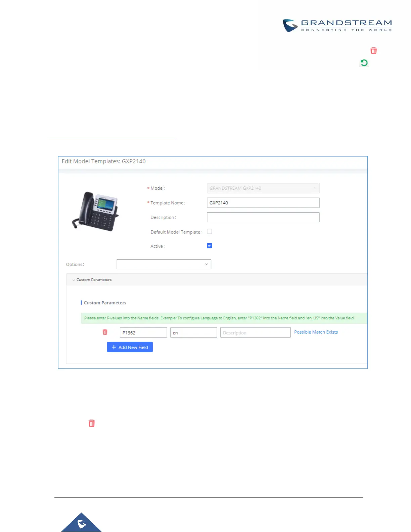Click the GXP2140 phone thumbnail image
The height and width of the screenshot is (532, 411).
(x=96, y=211)
